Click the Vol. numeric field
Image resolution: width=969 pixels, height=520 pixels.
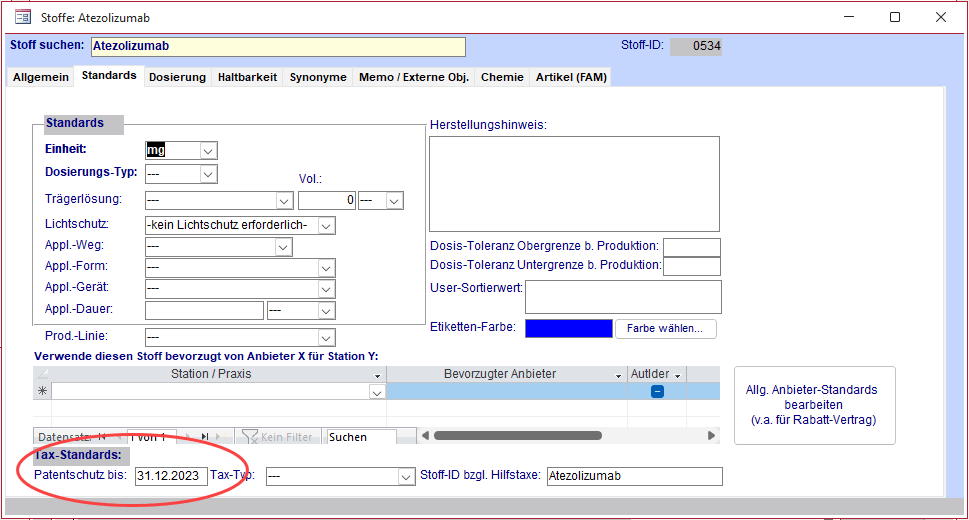[327, 200]
